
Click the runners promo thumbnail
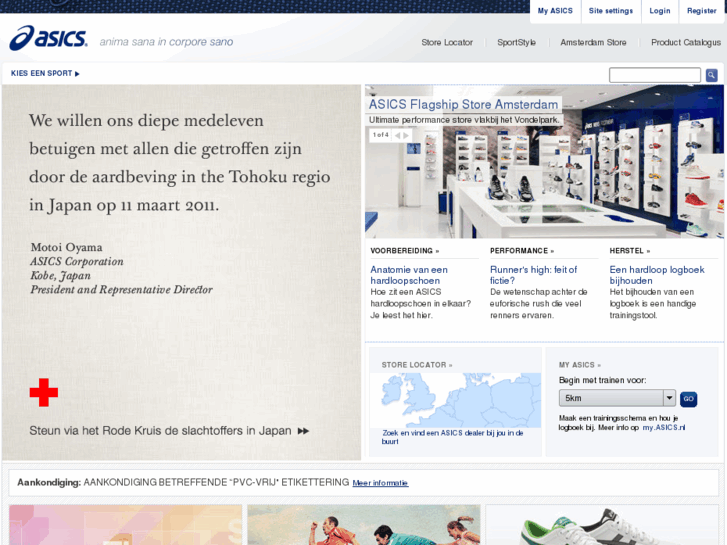pyautogui.click(x=364, y=525)
